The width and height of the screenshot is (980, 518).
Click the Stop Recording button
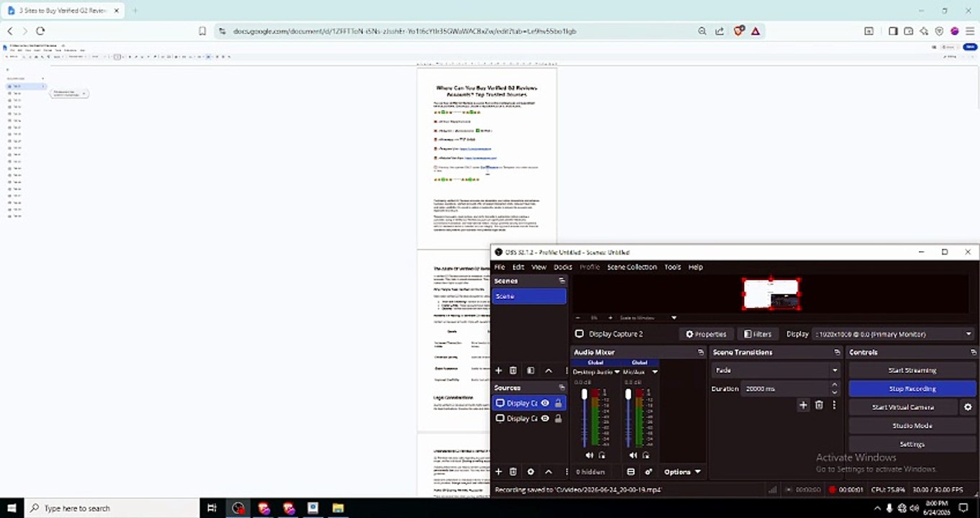912,388
